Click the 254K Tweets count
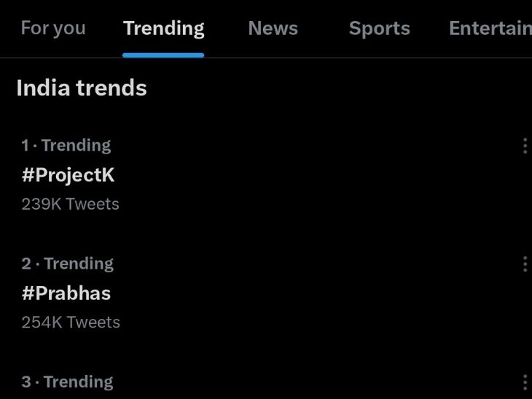532x399 pixels. (71, 323)
